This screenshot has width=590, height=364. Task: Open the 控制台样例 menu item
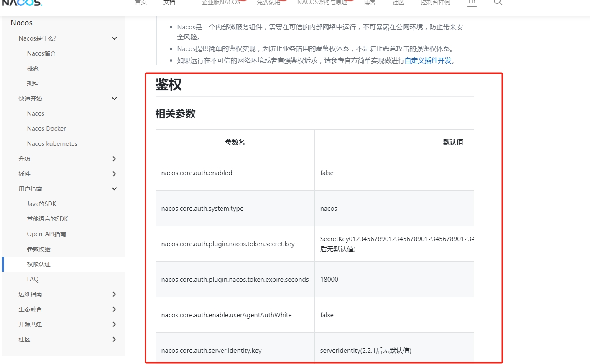click(435, 3)
